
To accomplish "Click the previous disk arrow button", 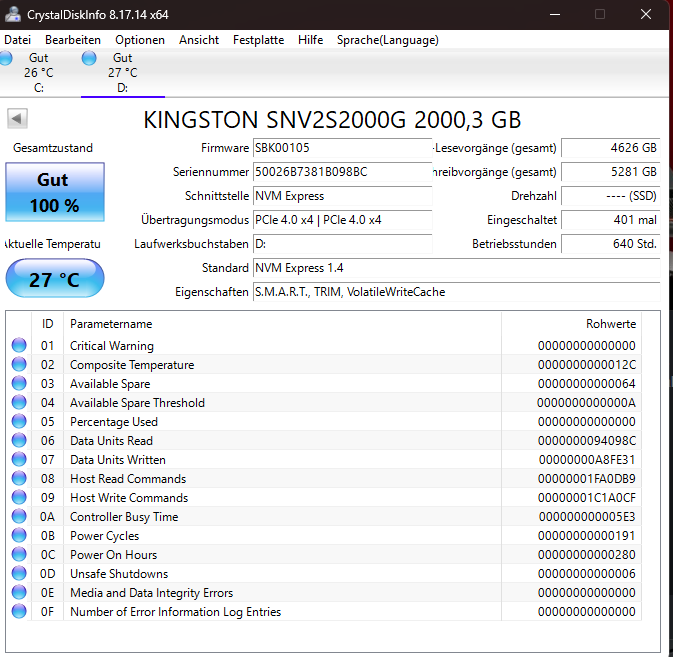I will coord(17,118).
